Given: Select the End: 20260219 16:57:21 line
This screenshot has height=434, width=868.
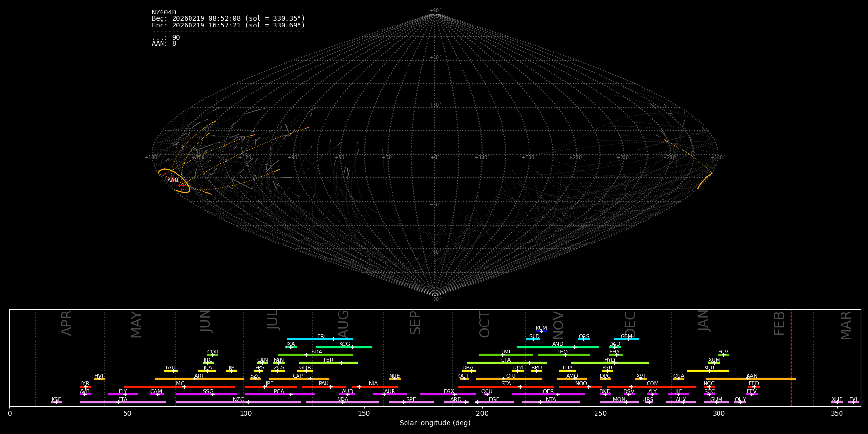Looking at the screenshot, I should tap(229, 25).
